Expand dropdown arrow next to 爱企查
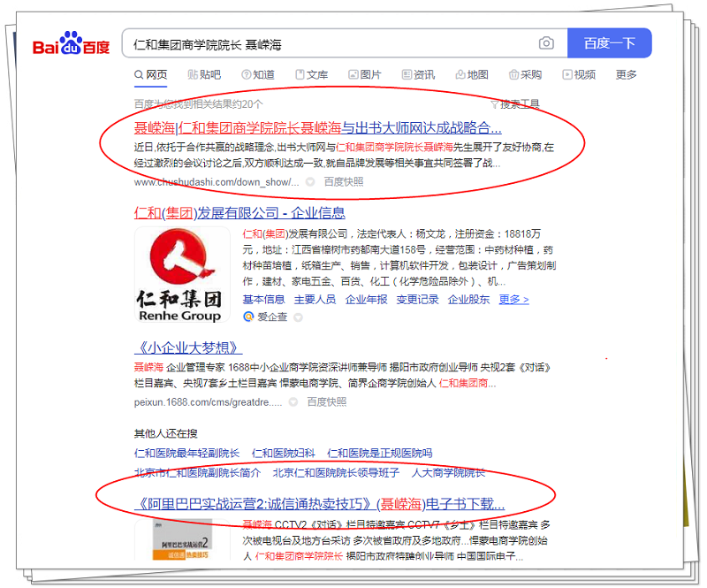 coord(299,317)
